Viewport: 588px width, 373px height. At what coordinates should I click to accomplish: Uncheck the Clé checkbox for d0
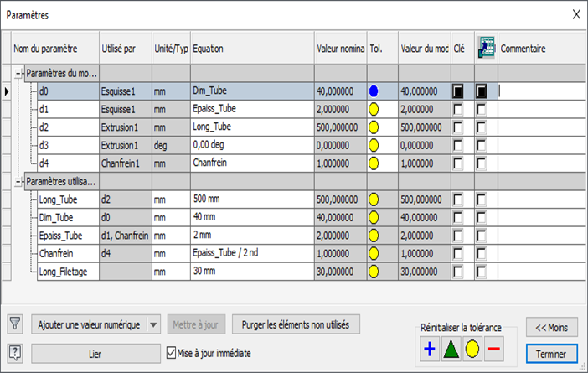458,91
